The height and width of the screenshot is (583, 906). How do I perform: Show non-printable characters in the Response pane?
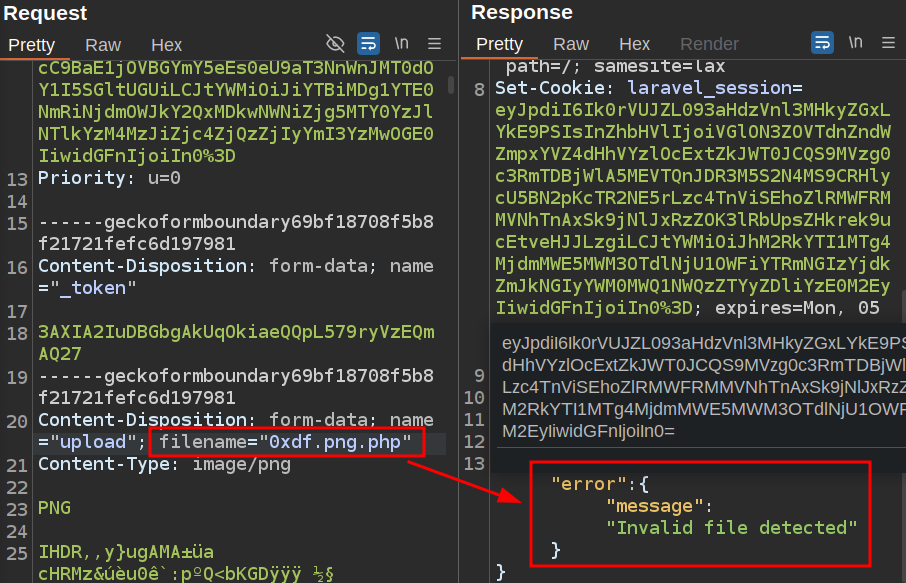(x=855, y=44)
